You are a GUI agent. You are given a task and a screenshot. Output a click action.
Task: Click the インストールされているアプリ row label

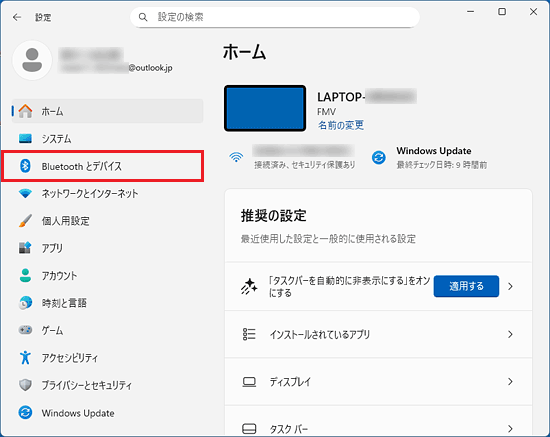click(320, 334)
